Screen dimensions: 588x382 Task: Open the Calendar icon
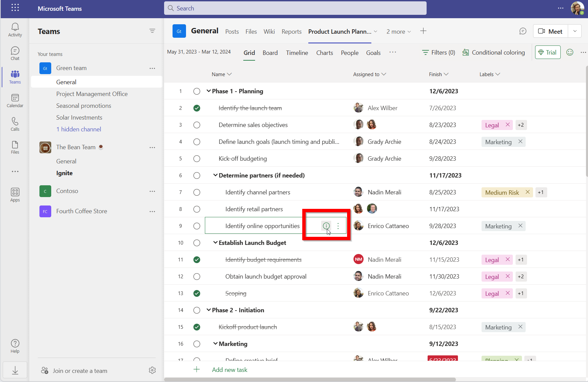[x=15, y=100]
